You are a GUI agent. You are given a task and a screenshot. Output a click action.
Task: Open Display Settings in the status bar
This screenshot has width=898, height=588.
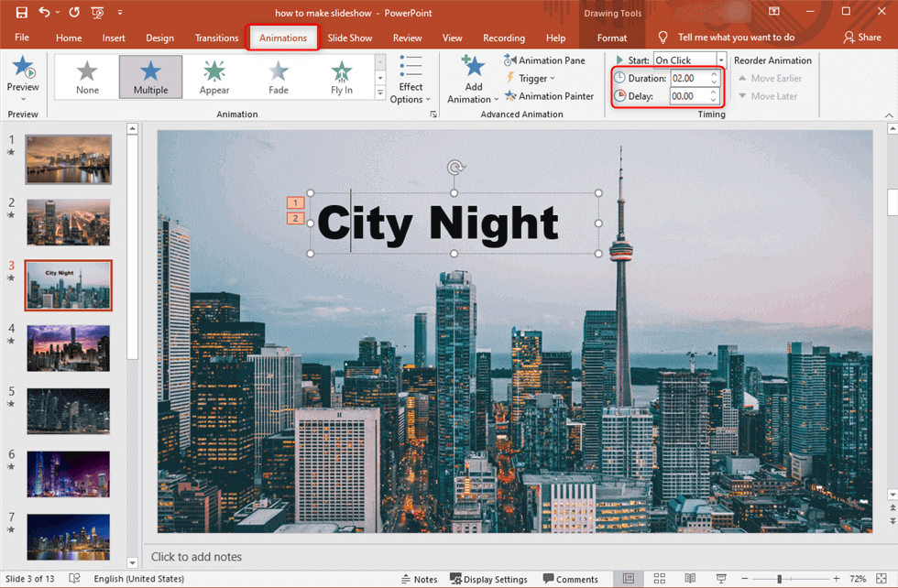[x=488, y=579]
